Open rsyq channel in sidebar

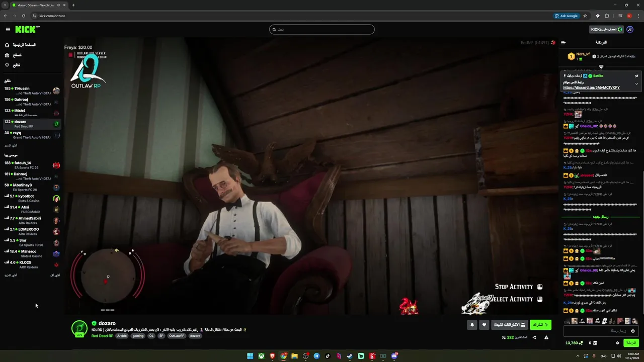pos(31,135)
